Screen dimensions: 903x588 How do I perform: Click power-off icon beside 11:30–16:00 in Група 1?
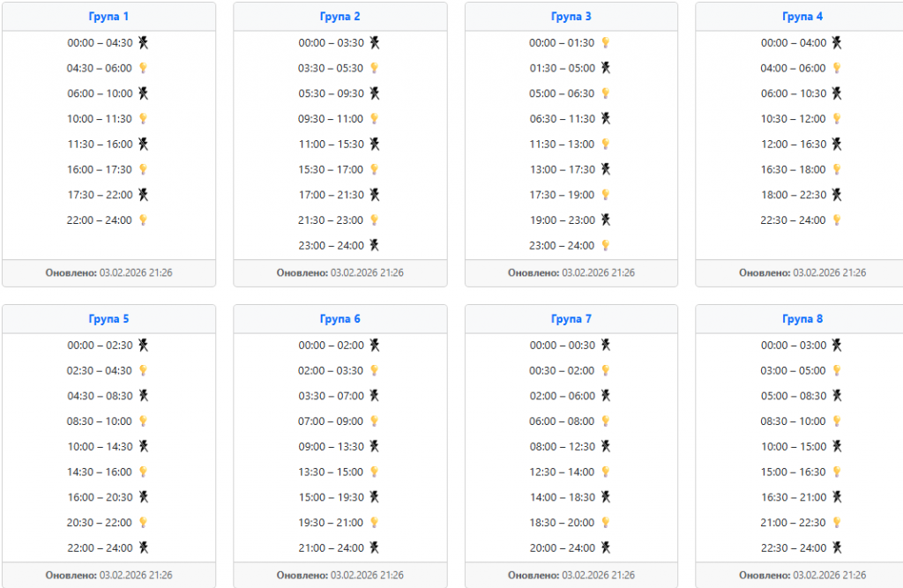pos(143,144)
